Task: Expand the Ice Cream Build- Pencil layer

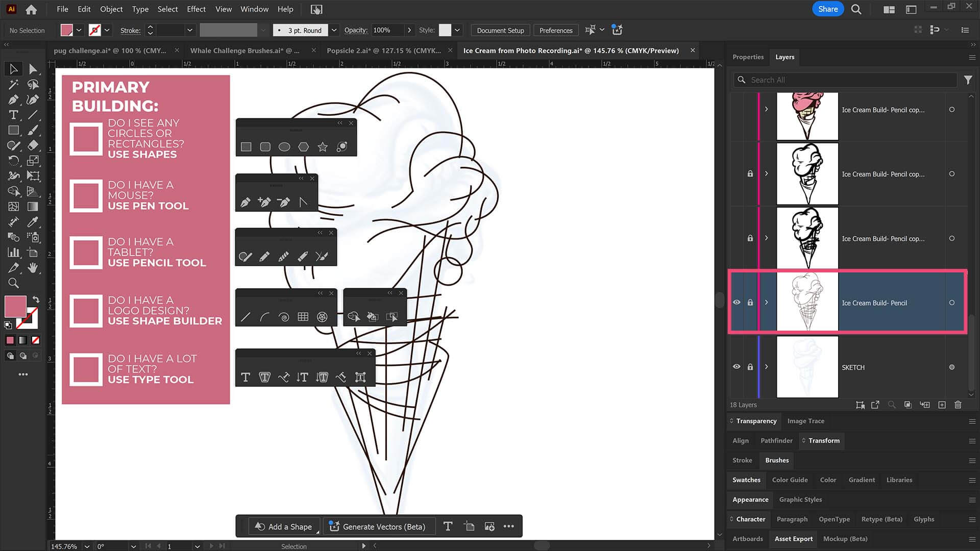Action: [x=766, y=303]
